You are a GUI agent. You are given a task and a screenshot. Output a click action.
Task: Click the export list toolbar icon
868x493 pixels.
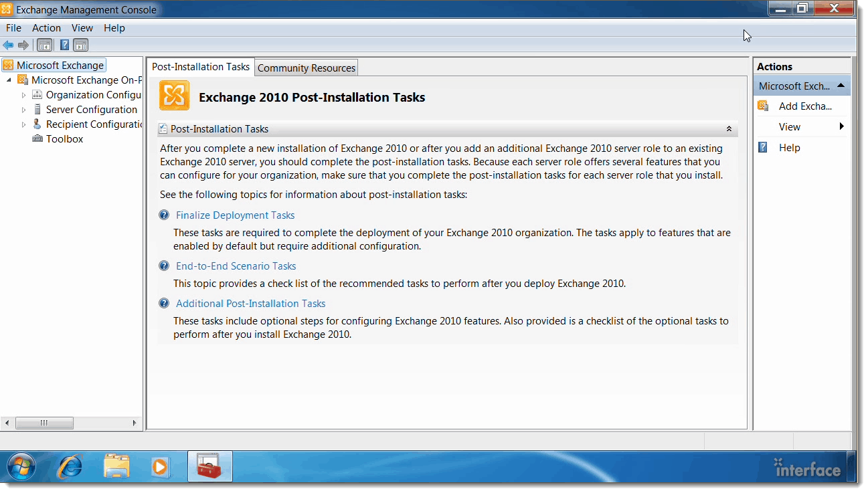[80, 45]
